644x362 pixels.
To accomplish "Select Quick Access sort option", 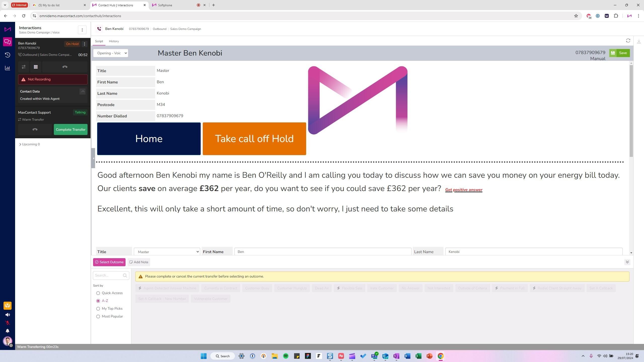I will [x=98, y=293].
